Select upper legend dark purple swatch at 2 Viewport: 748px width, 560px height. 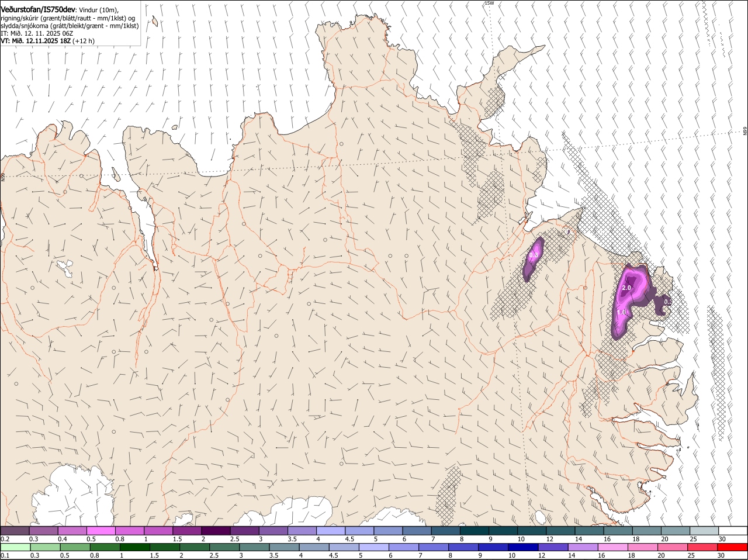tap(216, 531)
